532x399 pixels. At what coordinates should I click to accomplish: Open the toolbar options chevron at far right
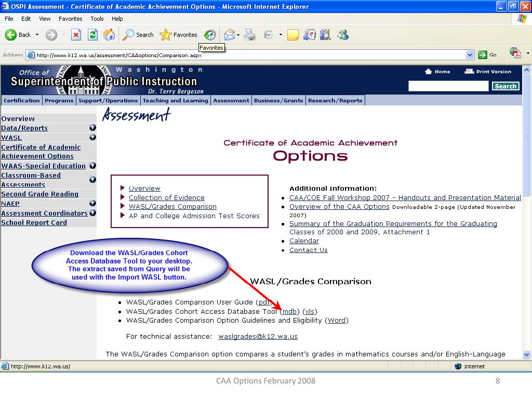[528, 54]
